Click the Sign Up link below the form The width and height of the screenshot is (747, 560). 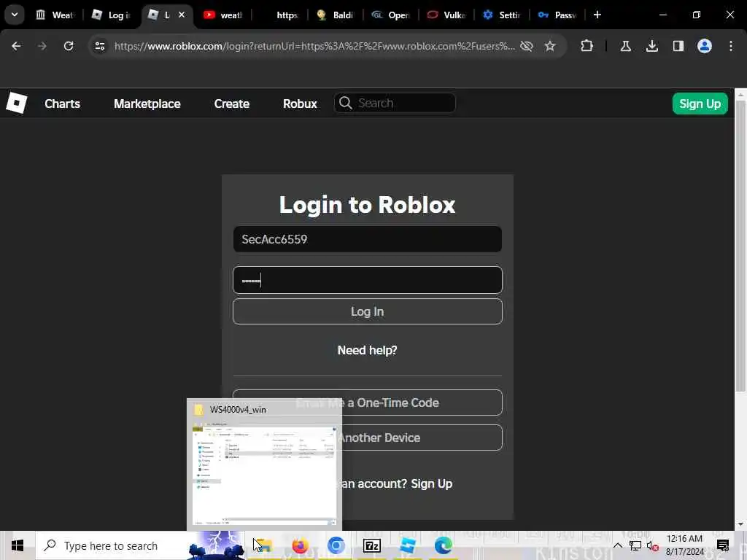pos(432,484)
